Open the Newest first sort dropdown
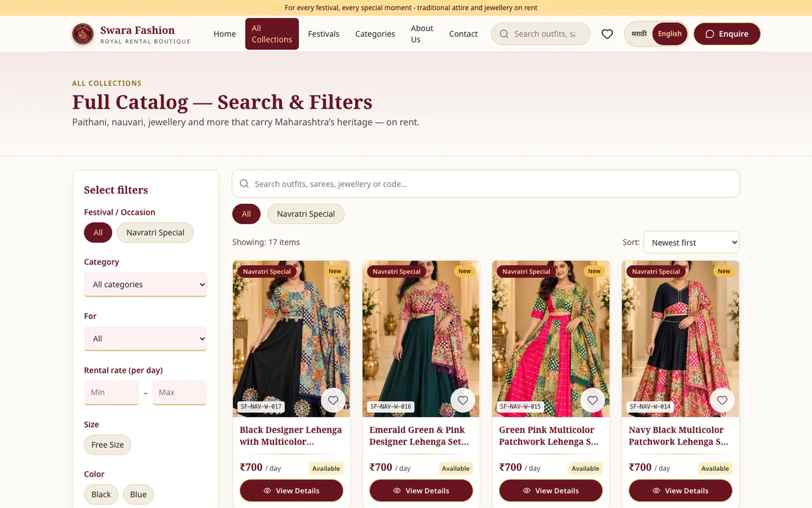This screenshot has width=812, height=508. [x=691, y=243]
